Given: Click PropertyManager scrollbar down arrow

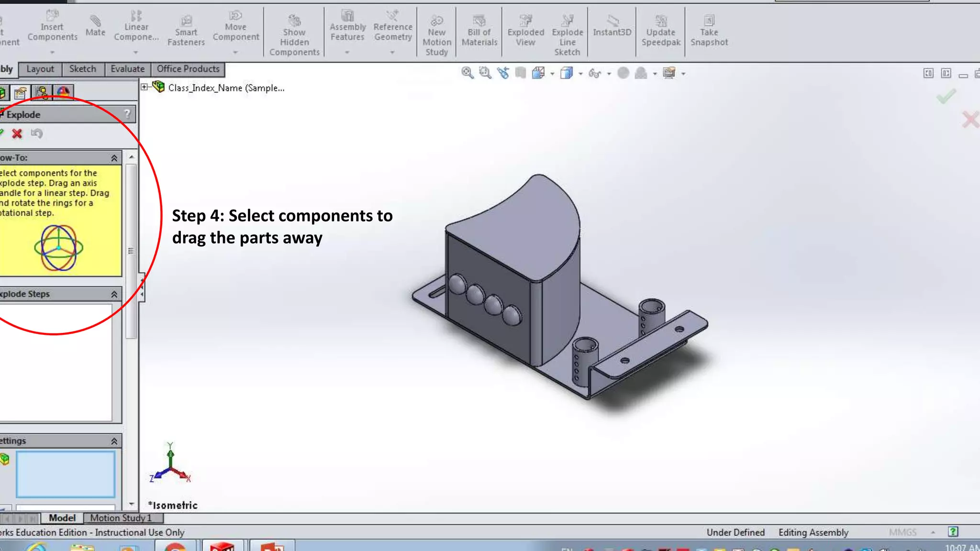Looking at the screenshot, I should 132,504.
